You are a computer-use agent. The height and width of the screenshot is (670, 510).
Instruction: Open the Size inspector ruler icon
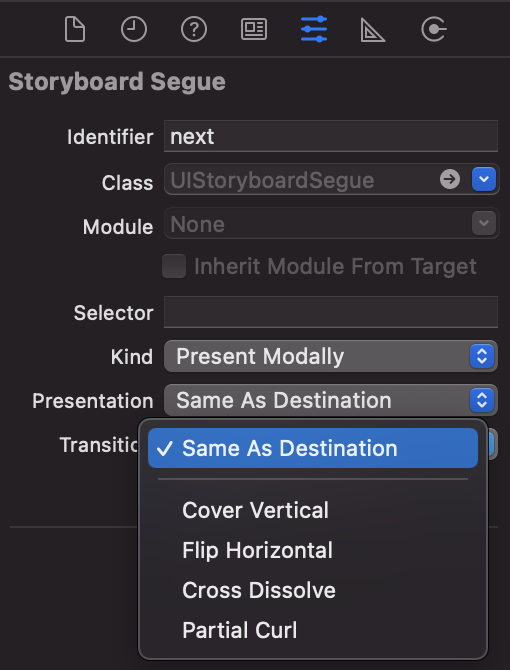click(372, 30)
